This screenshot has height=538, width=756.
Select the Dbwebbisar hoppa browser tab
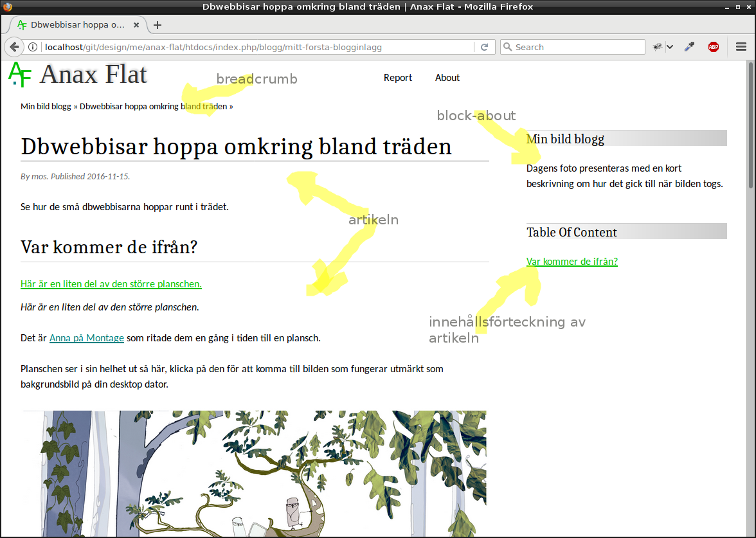[x=78, y=24]
